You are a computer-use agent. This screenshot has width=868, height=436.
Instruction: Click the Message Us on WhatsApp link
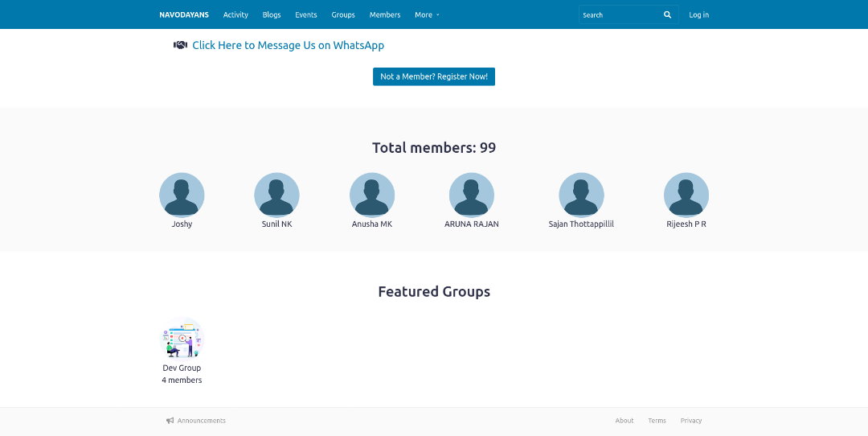coord(288,46)
